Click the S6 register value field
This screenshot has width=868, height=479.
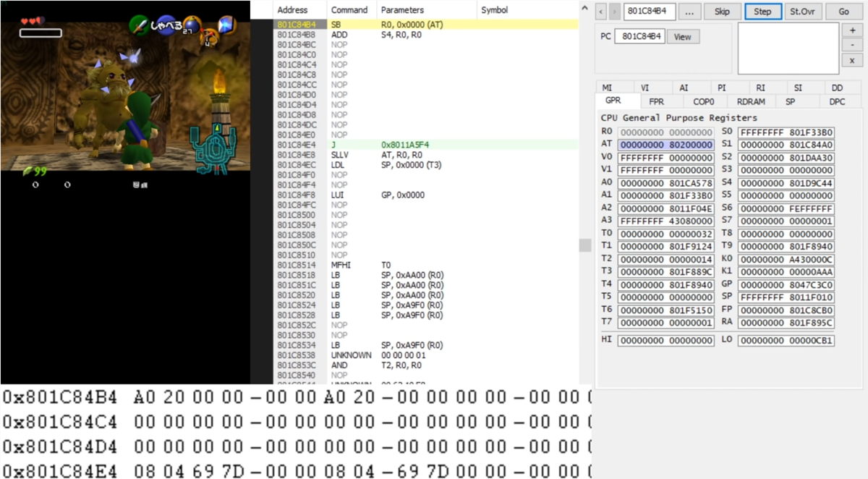tap(786, 208)
